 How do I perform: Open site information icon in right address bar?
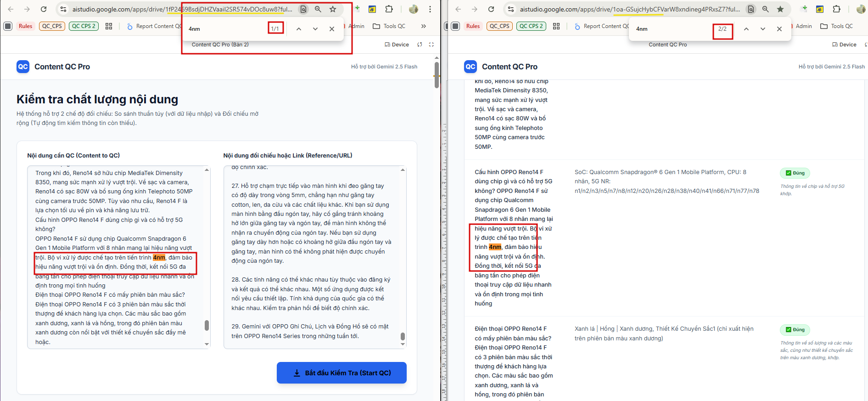pos(511,9)
